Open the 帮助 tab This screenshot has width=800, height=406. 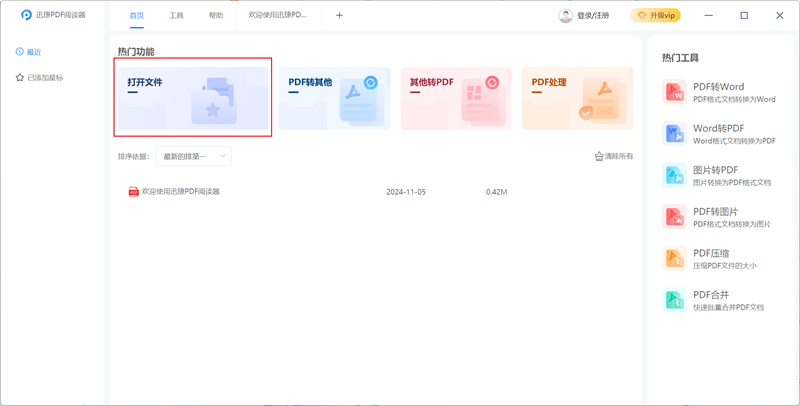[216, 15]
